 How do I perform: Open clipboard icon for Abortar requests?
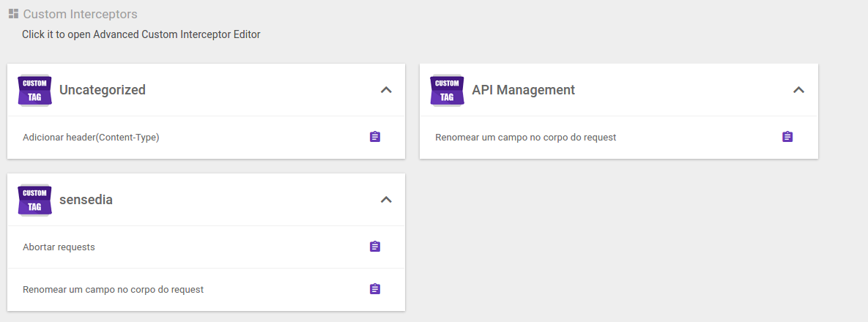point(375,247)
